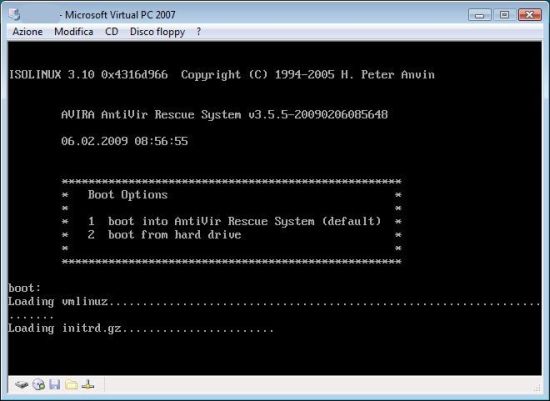Click the date '06.02.2009 08:56:55'

(125, 141)
